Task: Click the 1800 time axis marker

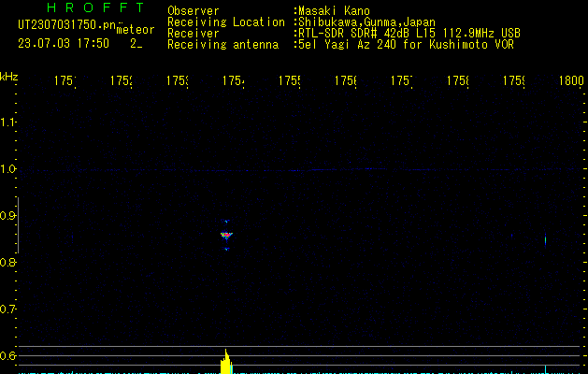Action: (570, 81)
